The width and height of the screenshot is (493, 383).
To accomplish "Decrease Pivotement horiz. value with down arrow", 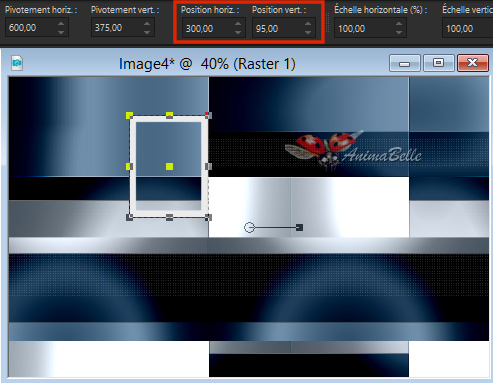I will (x=61, y=32).
